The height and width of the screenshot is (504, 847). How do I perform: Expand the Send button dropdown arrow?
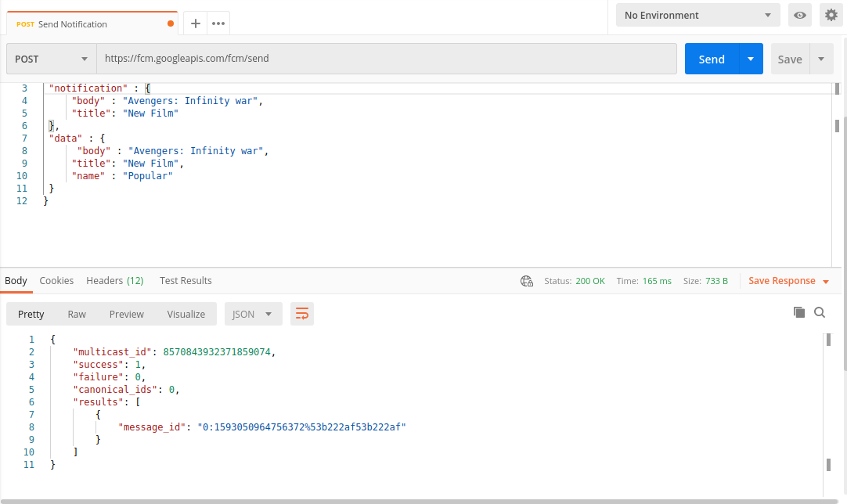click(751, 59)
